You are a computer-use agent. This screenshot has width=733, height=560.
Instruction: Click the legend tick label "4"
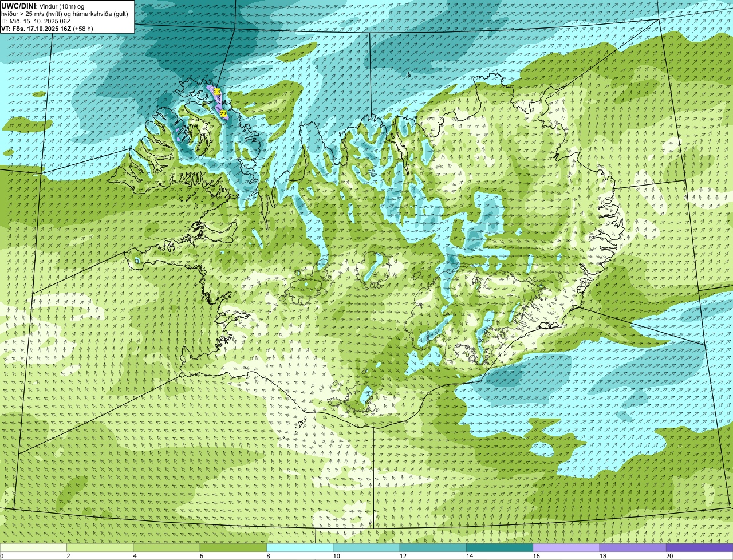[x=135, y=556]
